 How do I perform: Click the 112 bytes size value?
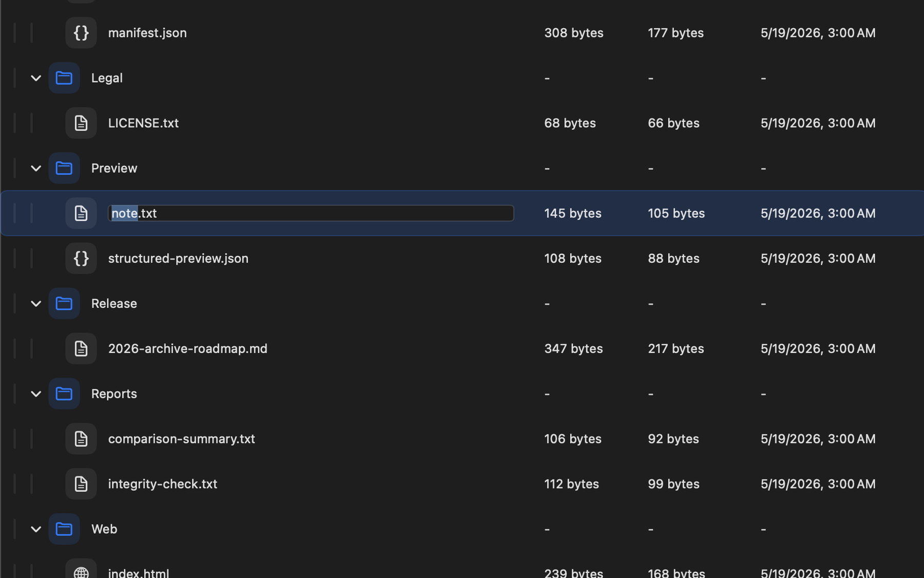click(571, 484)
